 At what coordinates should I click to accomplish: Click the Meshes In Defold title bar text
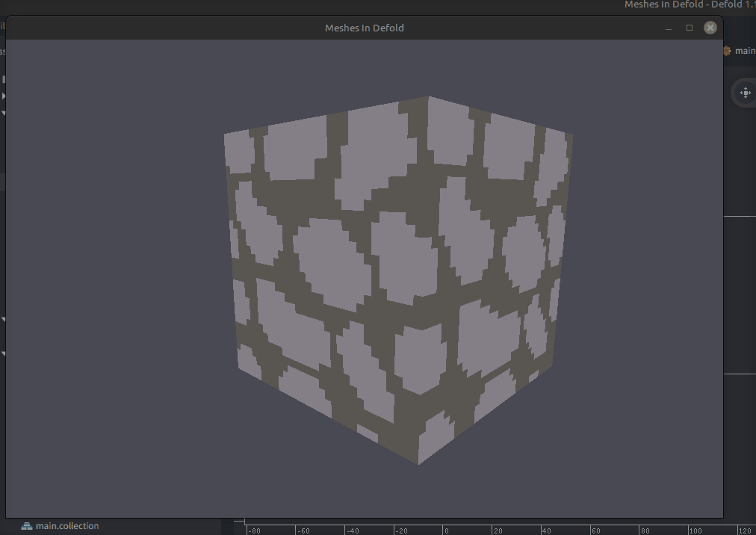364,28
